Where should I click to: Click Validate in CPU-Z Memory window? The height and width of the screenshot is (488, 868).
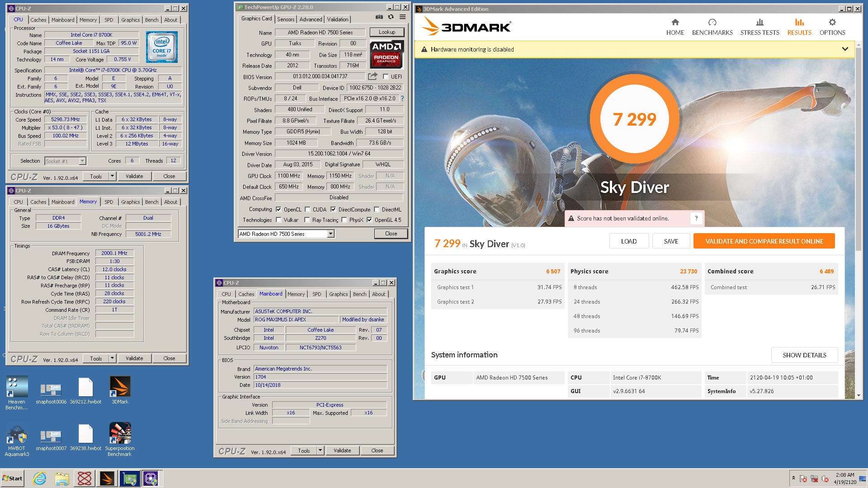(134, 358)
